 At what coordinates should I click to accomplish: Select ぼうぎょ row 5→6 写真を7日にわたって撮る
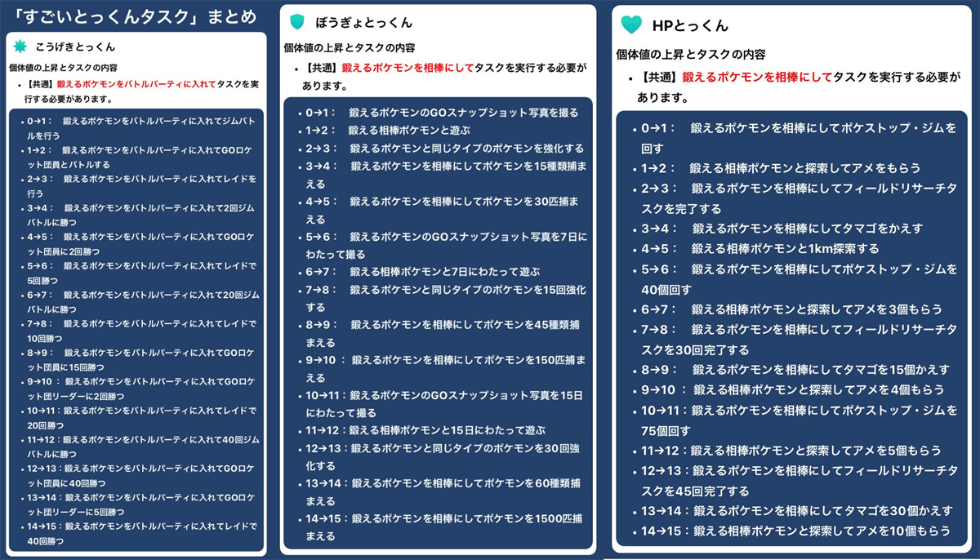coord(446,246)
